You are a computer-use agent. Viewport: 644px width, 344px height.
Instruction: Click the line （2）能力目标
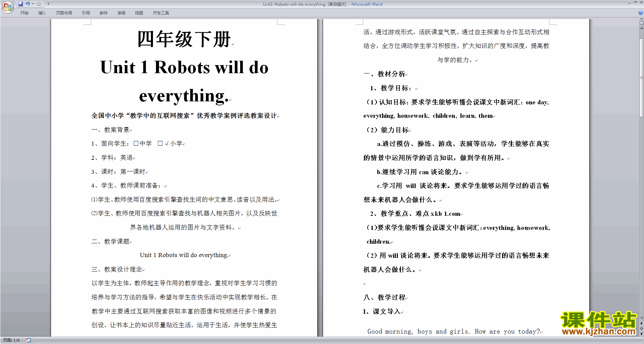coord(387,130)
